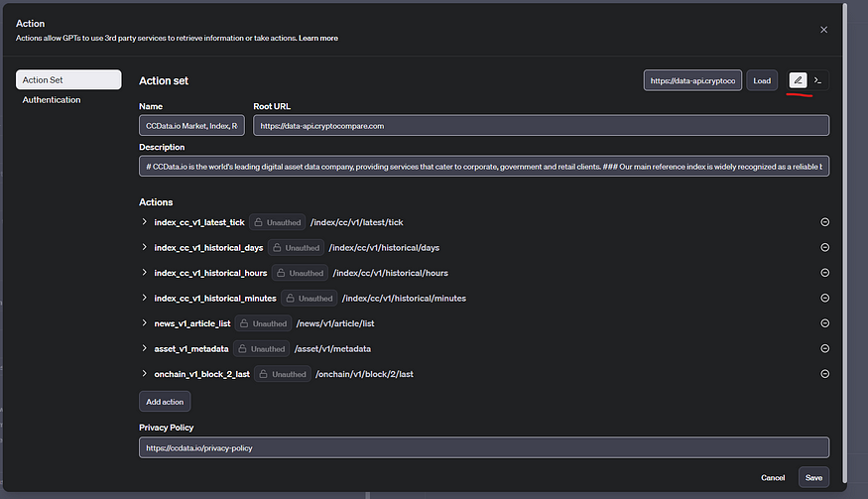The width and height of the screenshot is (868, 499).
Task: Select the visual edit pencil icon
Action: coord(798,80)
